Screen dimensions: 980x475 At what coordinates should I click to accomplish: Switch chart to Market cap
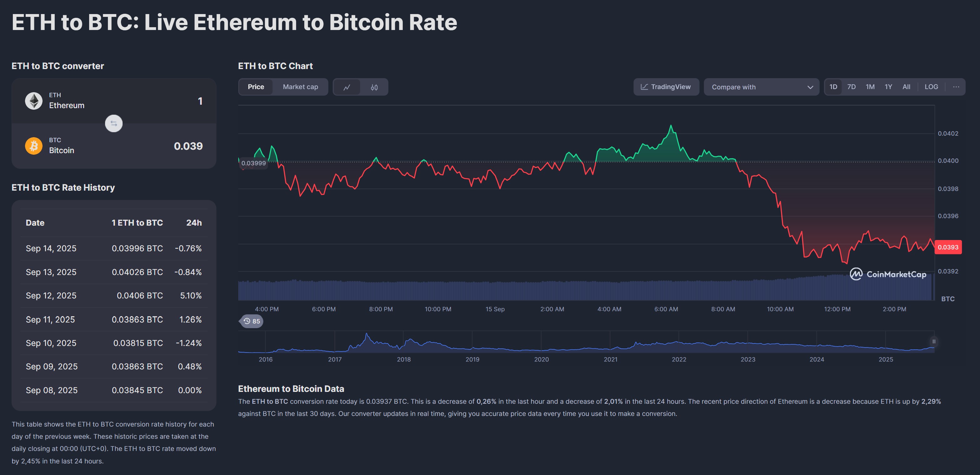point(300,87)
